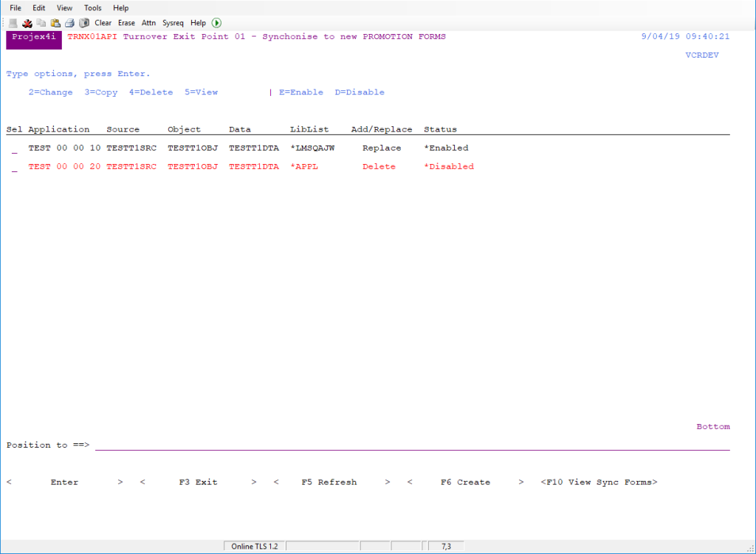This screenshot has width=756, height=554.
Task: Click the D=Disable option text
Action: tap(360, 92)
